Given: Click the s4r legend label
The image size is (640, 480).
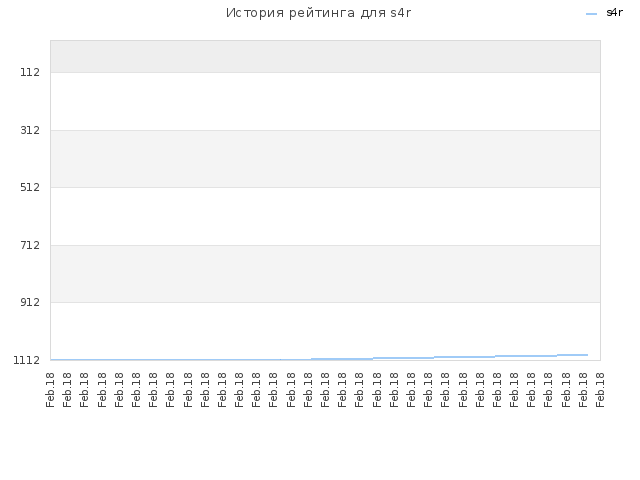Looking at the screenshot, I should pos(615,13).
